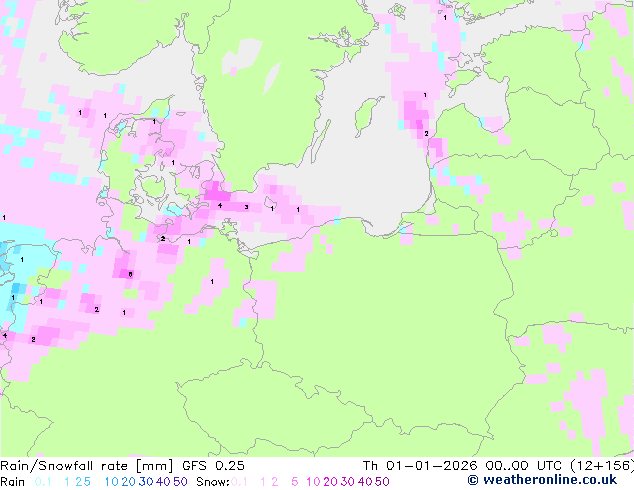Screen dimensions: 634x490
Task: Pick the Rain 0.1 legend value
Action: (x=43, y=482)
